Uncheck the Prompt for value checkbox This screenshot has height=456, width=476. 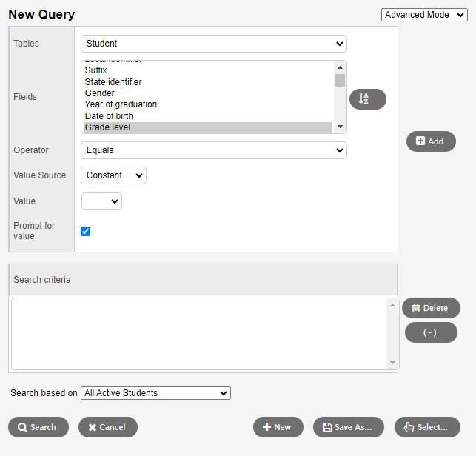pyautogui.click(x=85, y=231)
